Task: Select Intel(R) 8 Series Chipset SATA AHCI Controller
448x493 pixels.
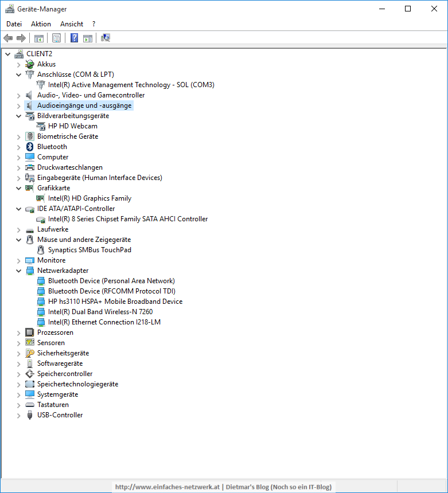Action: pos(128,219)
